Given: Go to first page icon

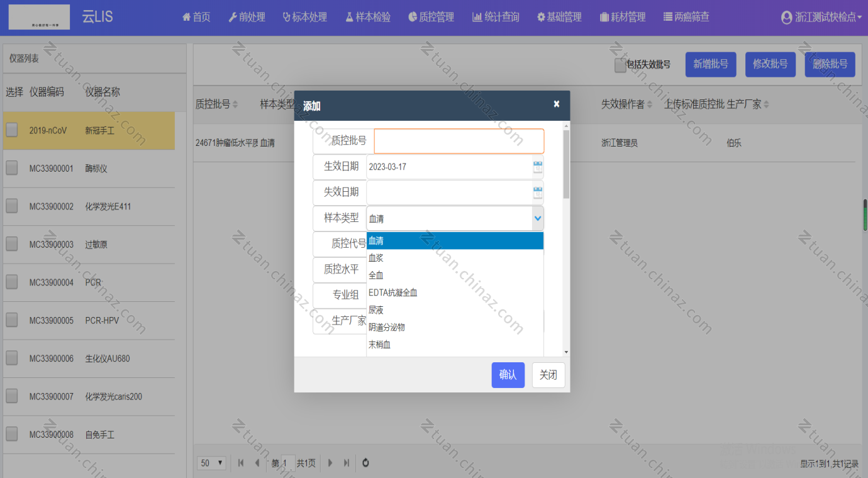Looking at the screenshot, I should point(241,463).
